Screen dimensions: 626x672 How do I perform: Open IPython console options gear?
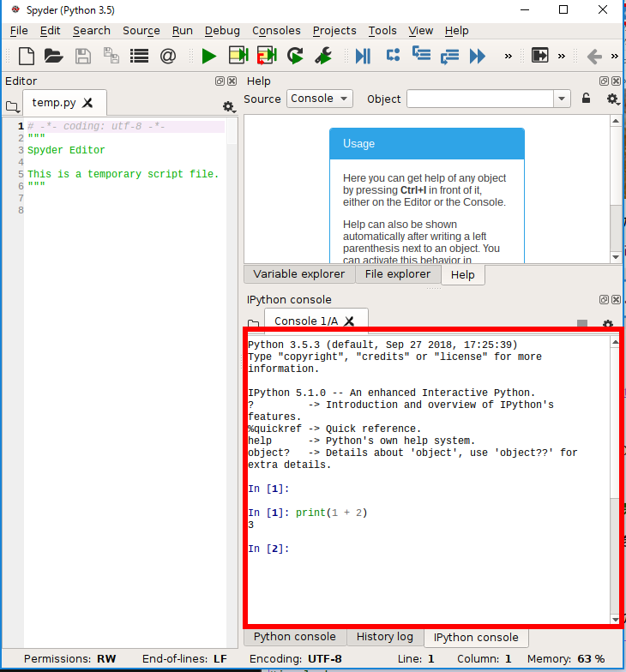point(608,324)
